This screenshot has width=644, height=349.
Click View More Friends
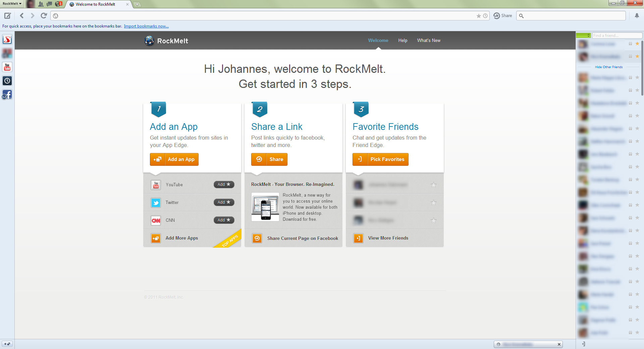388,238
